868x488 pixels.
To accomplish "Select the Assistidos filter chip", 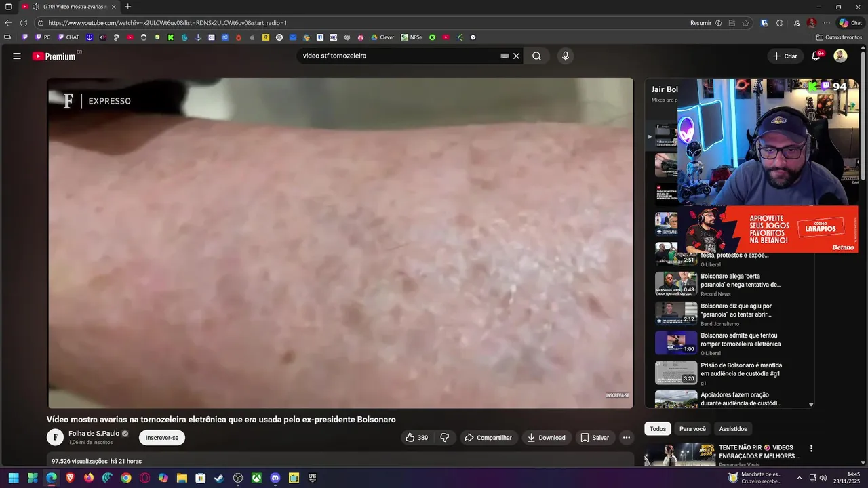I will [x=733, y=429].
